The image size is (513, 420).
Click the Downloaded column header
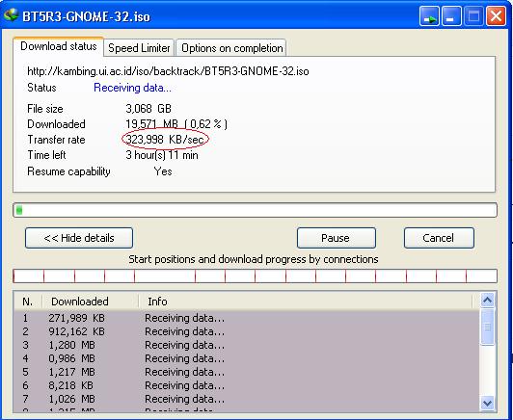point(90,302)
